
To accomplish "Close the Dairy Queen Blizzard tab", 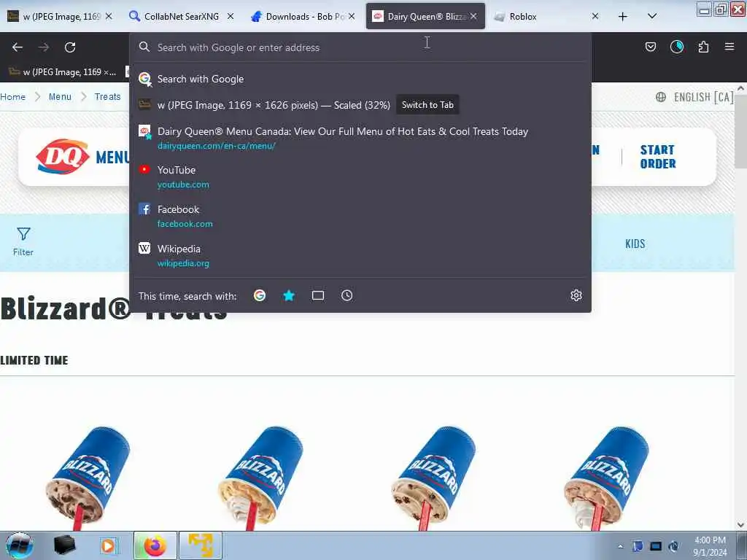I will pyautogui.click(x=473, y=16).
